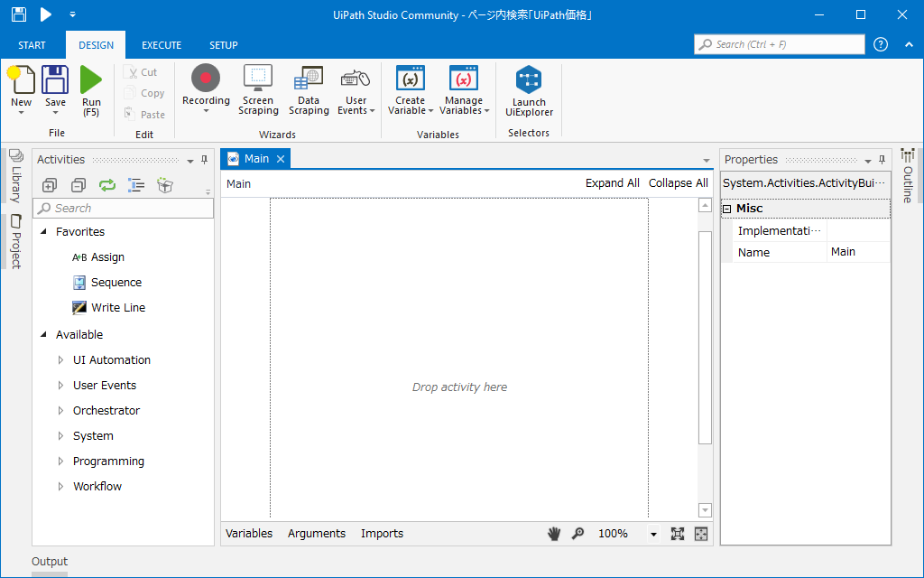Collapse the Misc property group
Viewport: 924px width, 578px height.
tap(727, 209)
